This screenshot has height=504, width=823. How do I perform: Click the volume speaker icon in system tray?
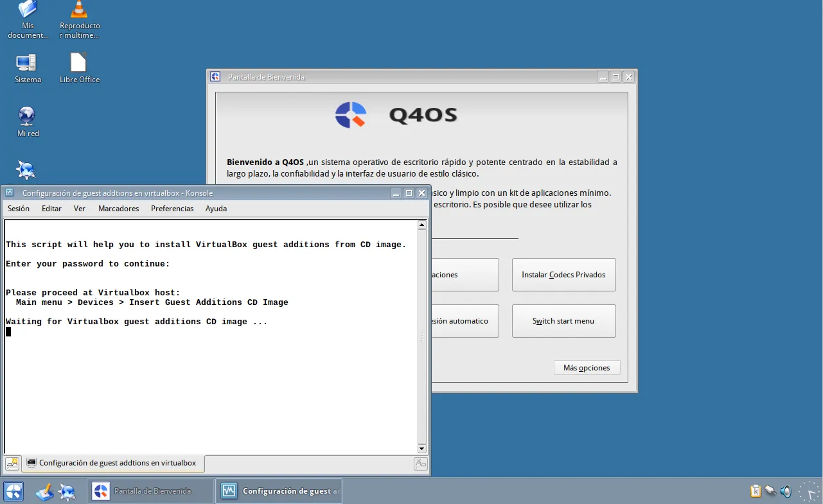click(785, 491)
